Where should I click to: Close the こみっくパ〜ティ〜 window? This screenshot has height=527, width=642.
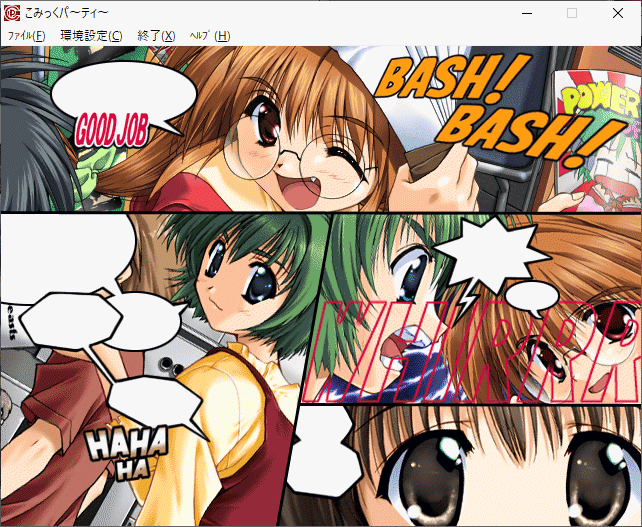(618, 13)
